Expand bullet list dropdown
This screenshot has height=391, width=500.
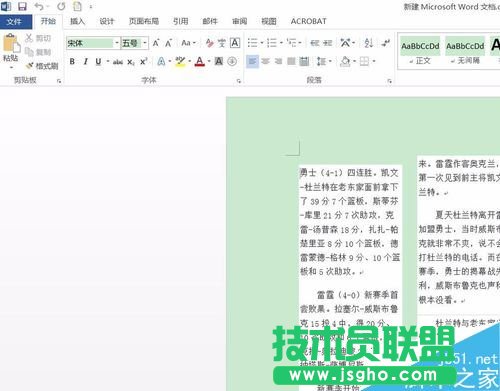click(262, 43)
